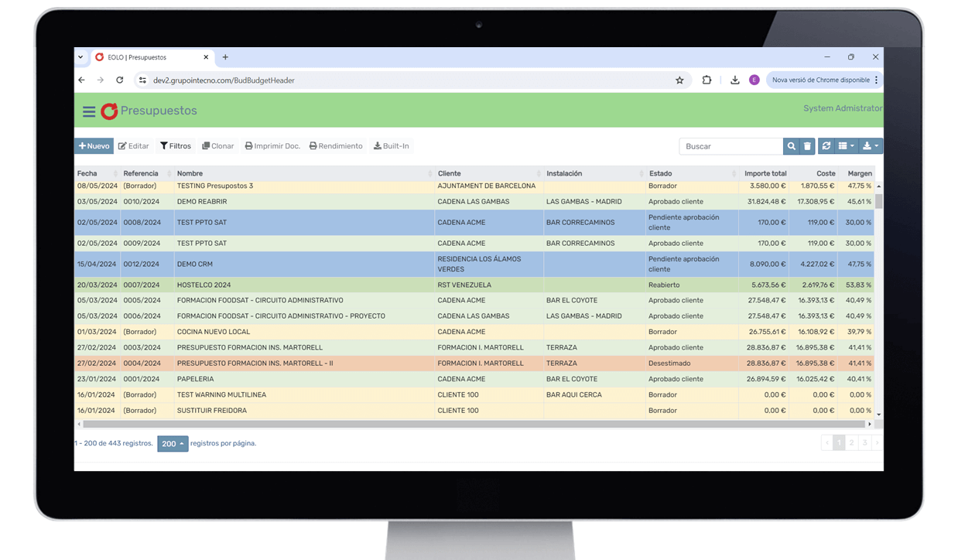This screenshot has height=560, width=958.
Task: Open the 200 records per page dropdown
Action: click(x=173, y=444)
